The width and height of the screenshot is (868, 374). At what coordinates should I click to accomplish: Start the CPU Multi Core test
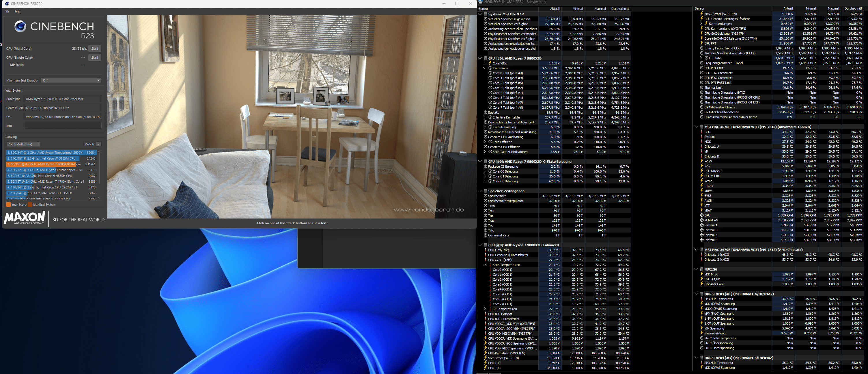(95, 49)
